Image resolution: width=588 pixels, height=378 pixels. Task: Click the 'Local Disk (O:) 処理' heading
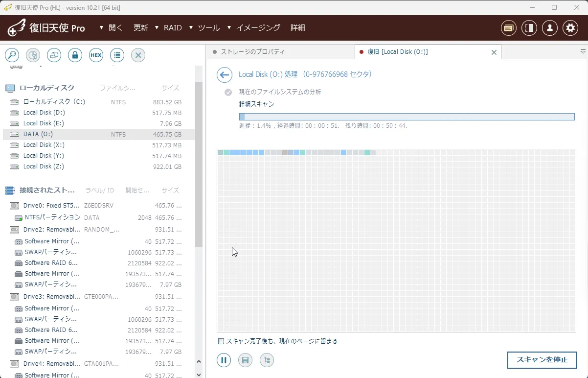tap(268, 74)
